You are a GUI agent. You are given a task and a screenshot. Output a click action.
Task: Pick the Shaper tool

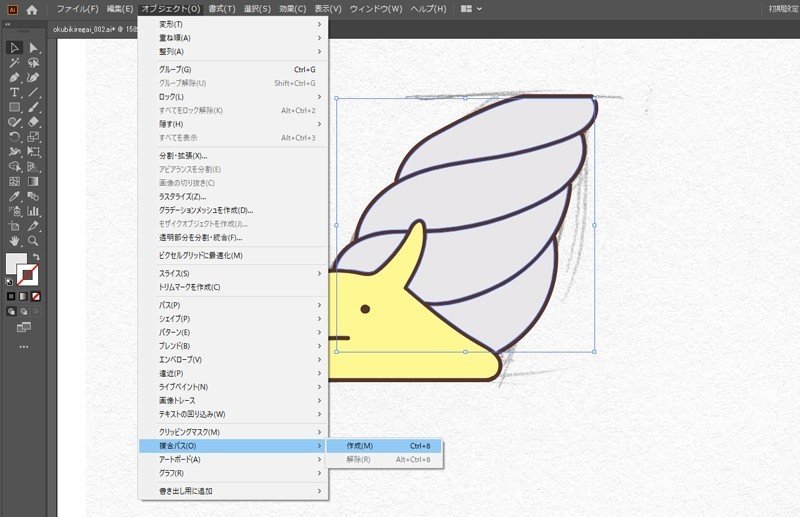14,122
